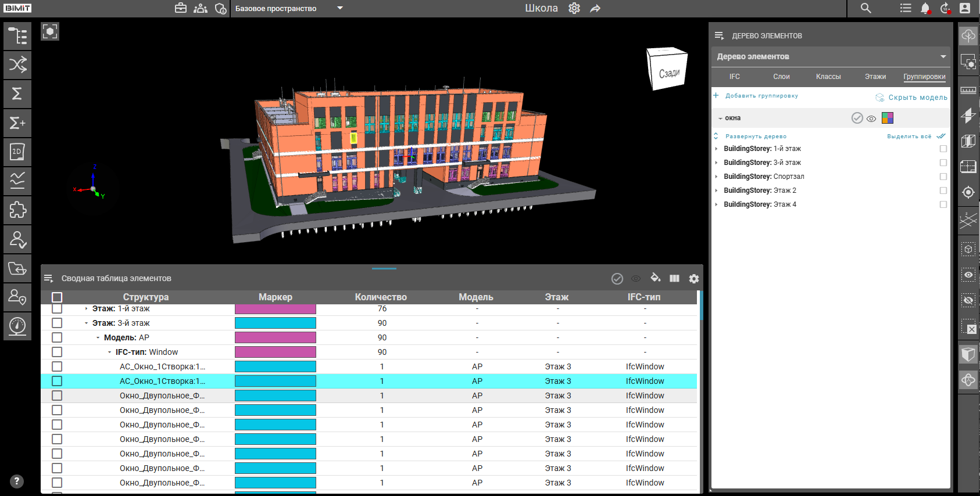
Task: Switch to the Этажи tab
Action: 875,77
